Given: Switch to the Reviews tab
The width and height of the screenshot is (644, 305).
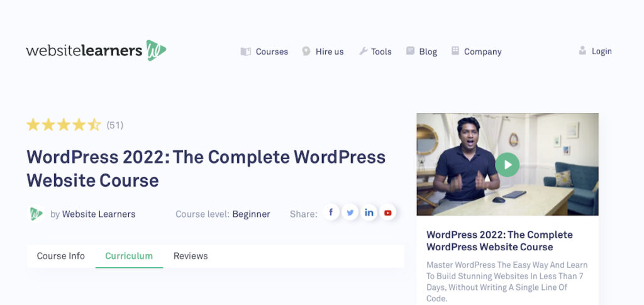Looking at the screenshot, I should [x=191, y=256].
